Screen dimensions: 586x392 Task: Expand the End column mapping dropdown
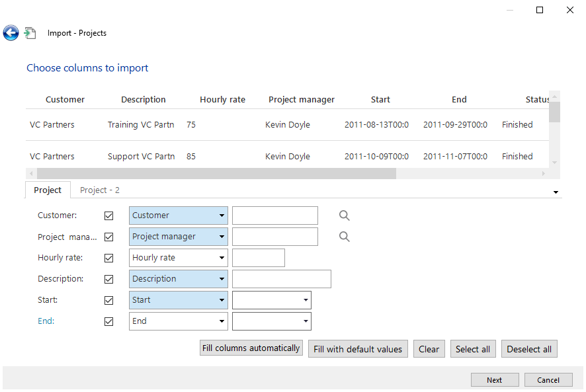220,321
